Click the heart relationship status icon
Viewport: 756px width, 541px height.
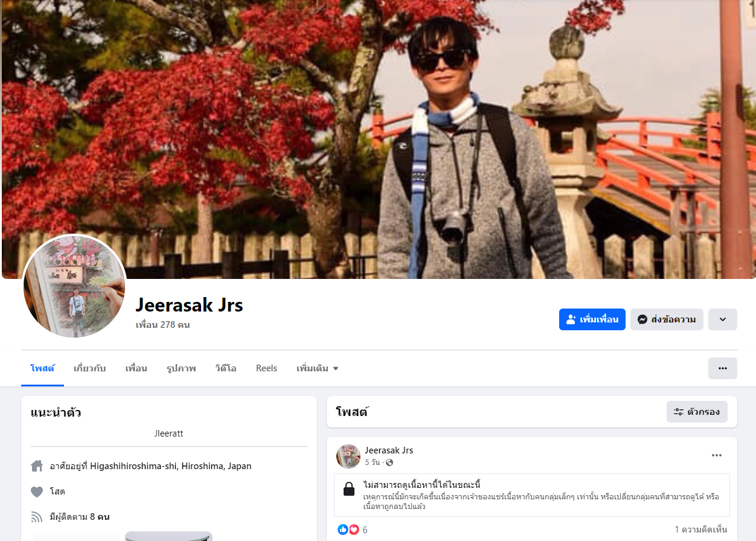click(37, 492)
